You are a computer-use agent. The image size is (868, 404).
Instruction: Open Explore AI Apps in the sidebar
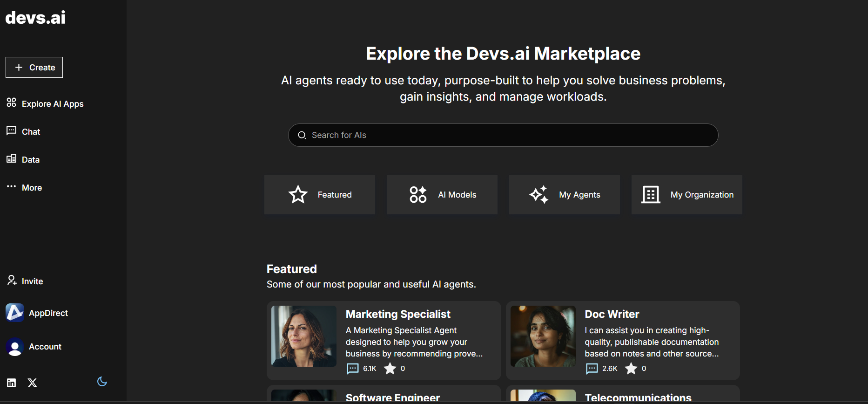[x=45, y=103]
